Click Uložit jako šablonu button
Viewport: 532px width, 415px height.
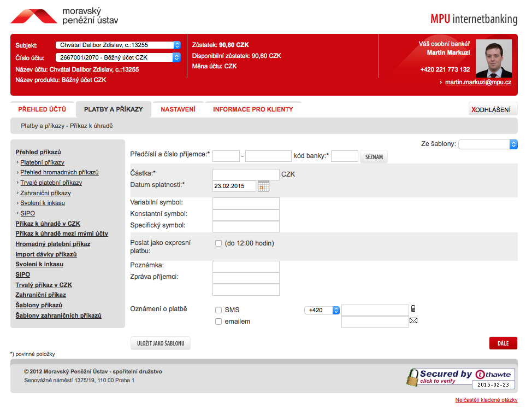click(x=161, y=343)
